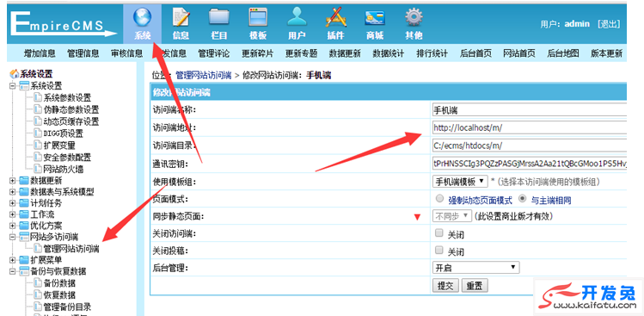Open the 后台管理 dropdown
Image resolution: width=644 pixels, height=316 pixels.
(x=476, y=268)
